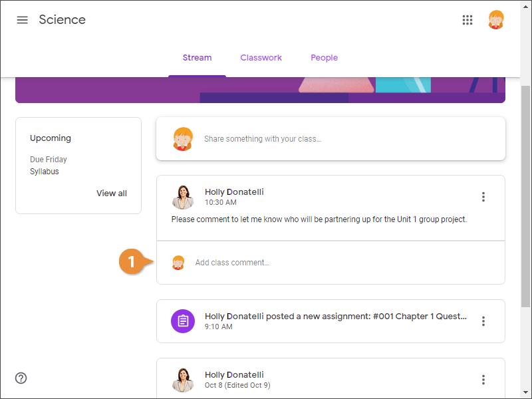This screenshot has width=532, height=399.
Task: Switch to the Classwork tab
Action: pyautogui.click(x=261, y=58)
